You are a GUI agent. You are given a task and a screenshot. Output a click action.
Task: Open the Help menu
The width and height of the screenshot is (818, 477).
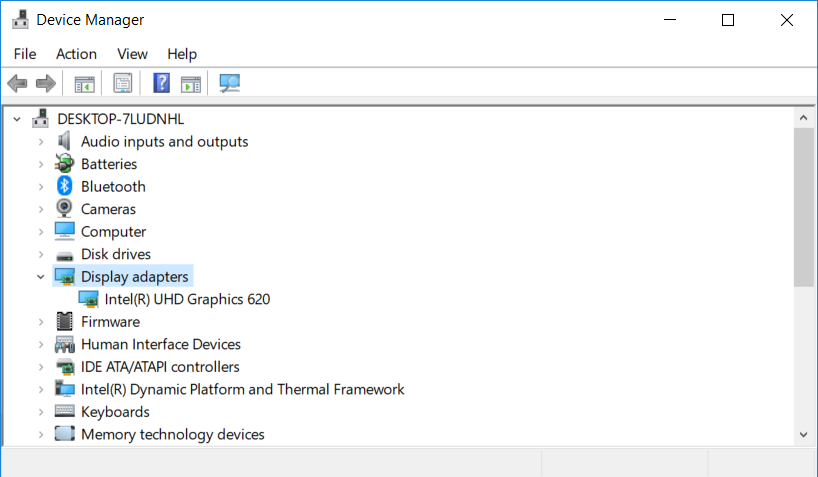(x=182, y=54)
